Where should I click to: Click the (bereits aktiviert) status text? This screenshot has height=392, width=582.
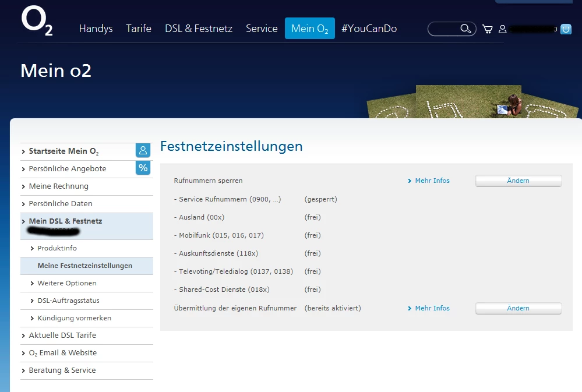(x=333, y=308)
